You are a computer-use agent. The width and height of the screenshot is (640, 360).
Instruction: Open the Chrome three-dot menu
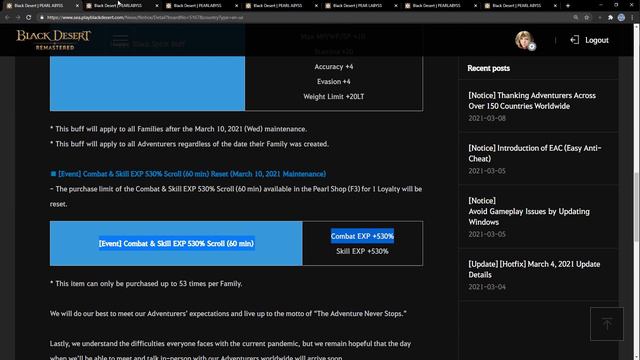coord(632,18)
